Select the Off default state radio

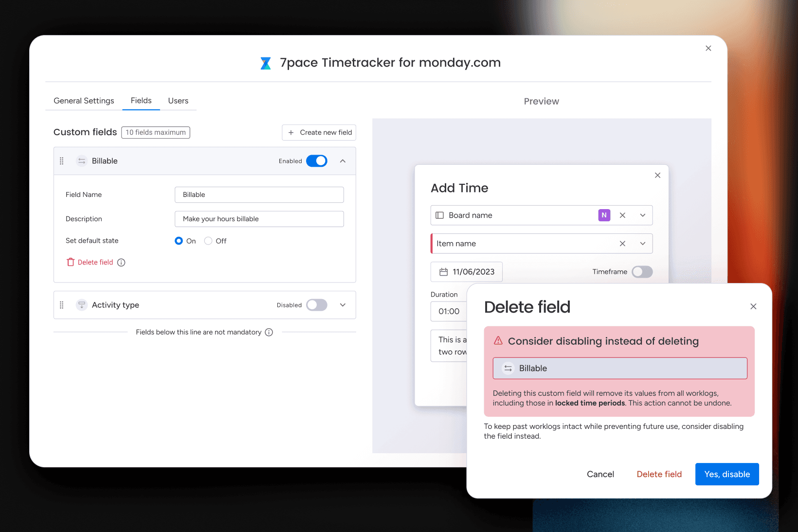208,241
